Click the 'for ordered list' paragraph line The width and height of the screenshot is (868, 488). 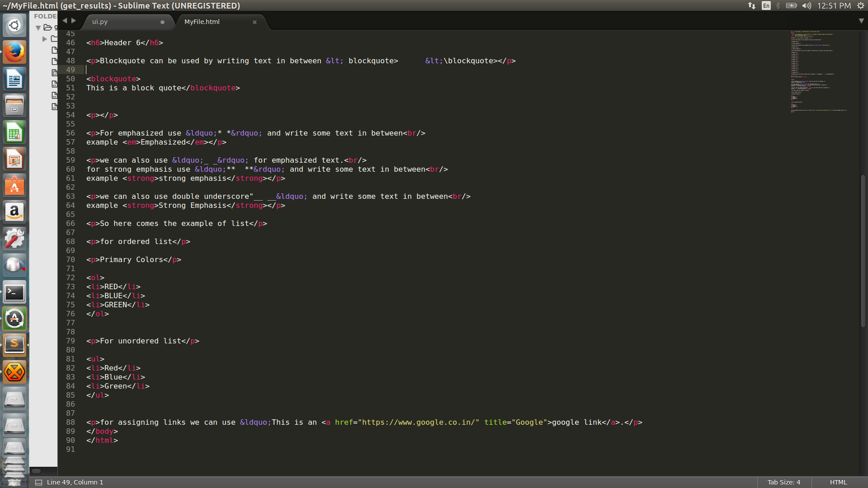click(138, 242)
